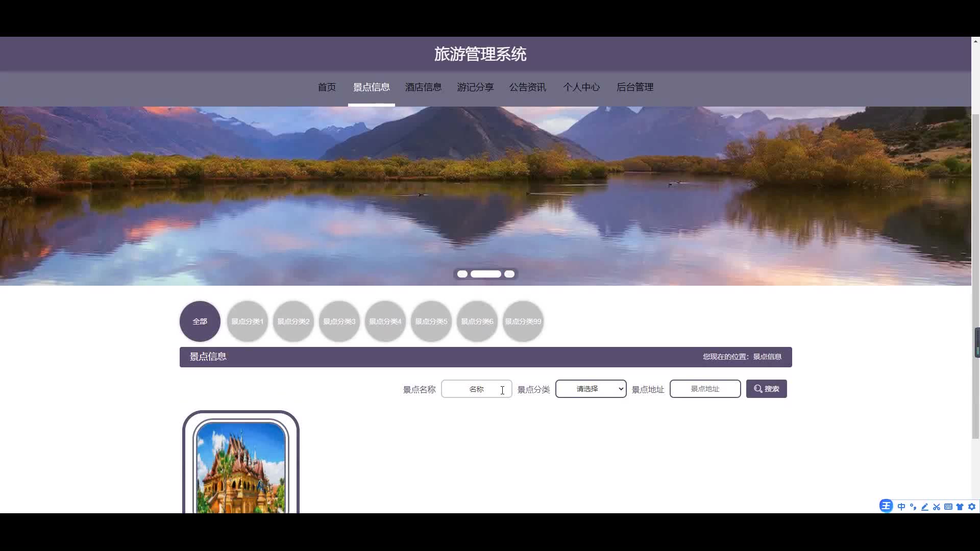Switch to the third banner carousel dot

[509, 274]
